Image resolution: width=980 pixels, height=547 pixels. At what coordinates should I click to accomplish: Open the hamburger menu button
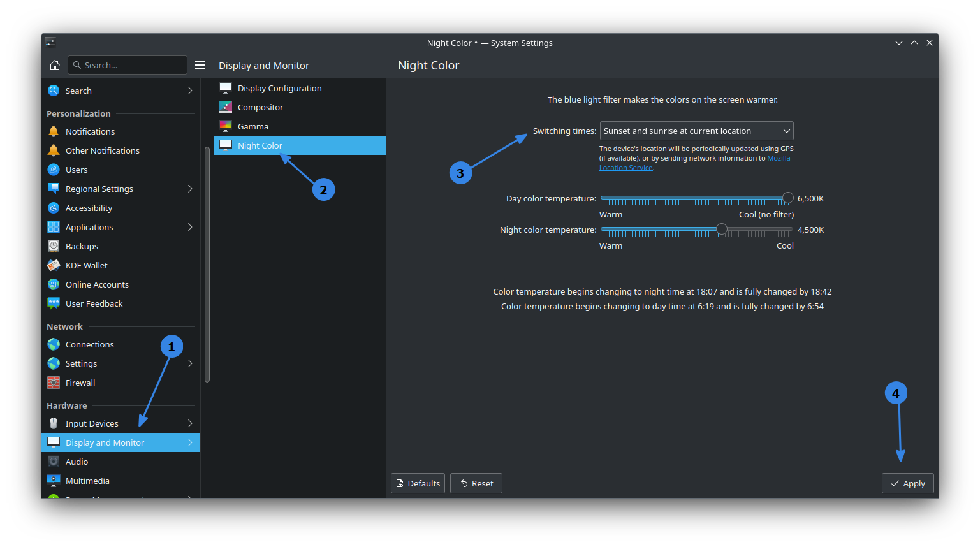click(x=200, y=65)
